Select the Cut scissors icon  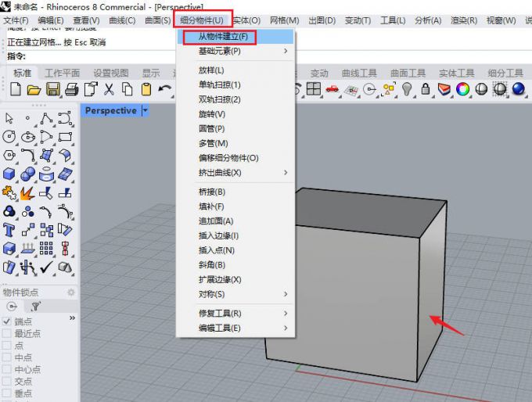pyautogui.click(x=109, y=90)
